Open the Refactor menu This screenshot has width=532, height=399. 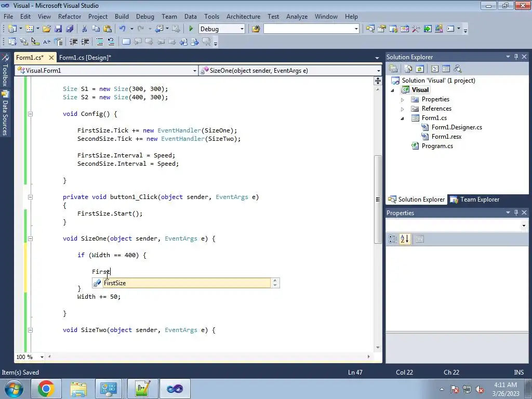(70, 16)
